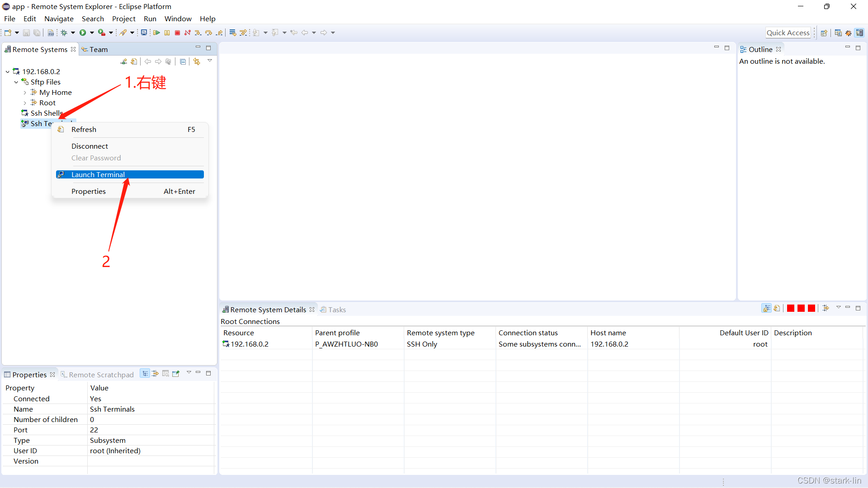This screenshot has width=868, height=488.
Task: Close the Outline view tab
Action: (778, 49)
